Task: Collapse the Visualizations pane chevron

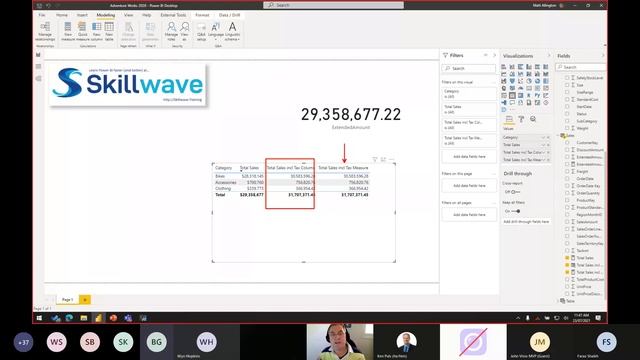Action: (549, 56)
